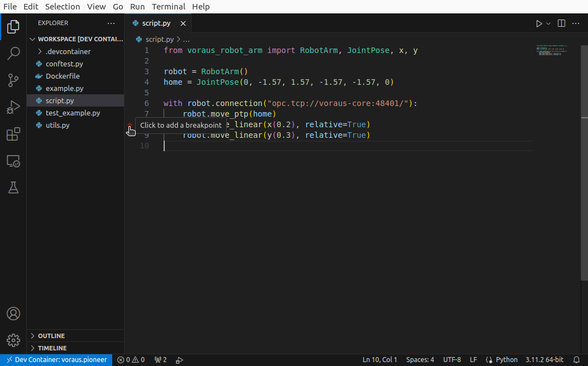
Task: Click the code minimap preview
Action: [552, 50]
